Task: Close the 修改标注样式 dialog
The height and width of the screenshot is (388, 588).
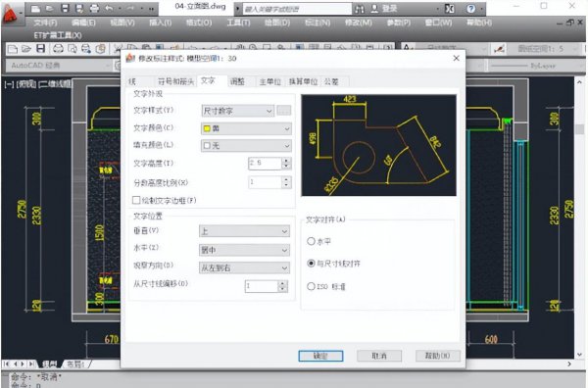Action: coord(456,58)
